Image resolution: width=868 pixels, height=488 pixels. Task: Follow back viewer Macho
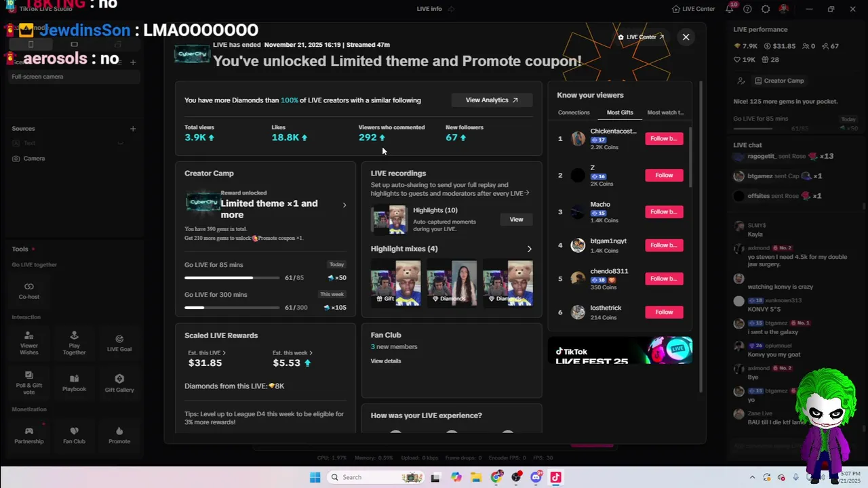pyautogui.click(x=664, y=211)
